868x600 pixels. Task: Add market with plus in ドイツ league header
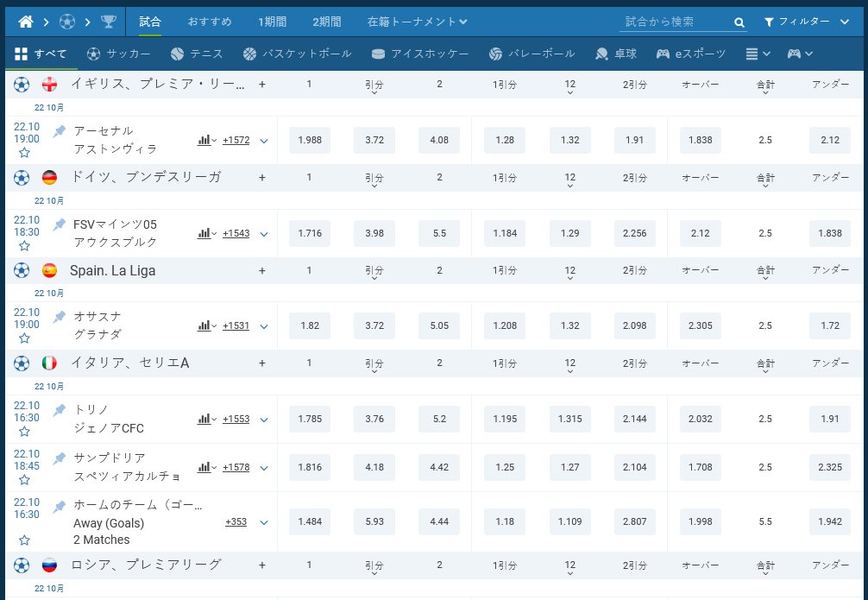[262, 177]
